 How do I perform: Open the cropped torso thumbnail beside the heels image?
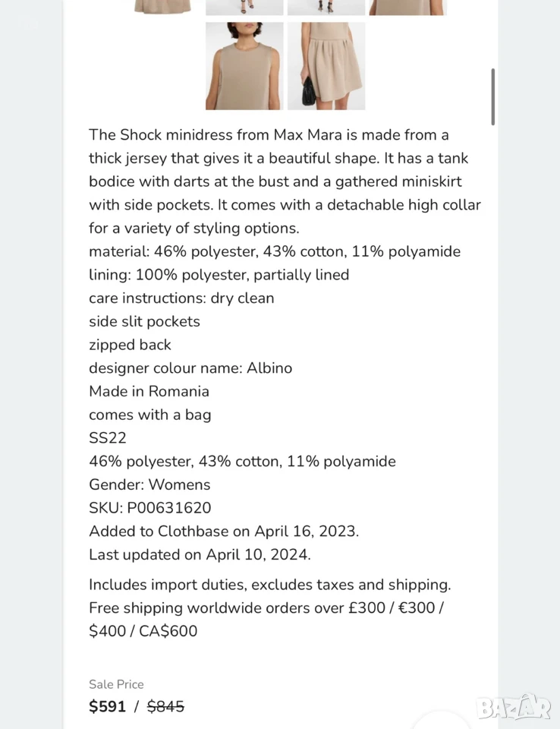click(408, 7)
